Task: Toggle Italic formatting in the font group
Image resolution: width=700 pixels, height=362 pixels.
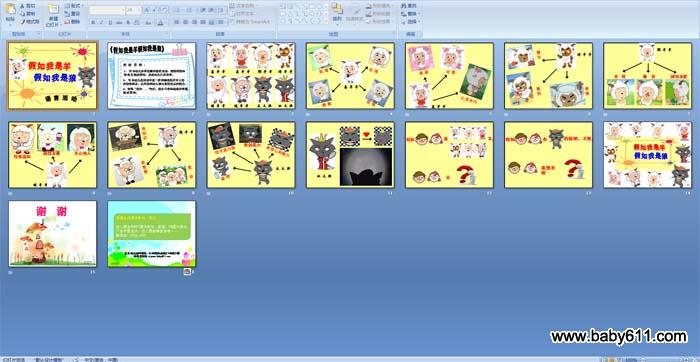Action: tap(101, 22)
